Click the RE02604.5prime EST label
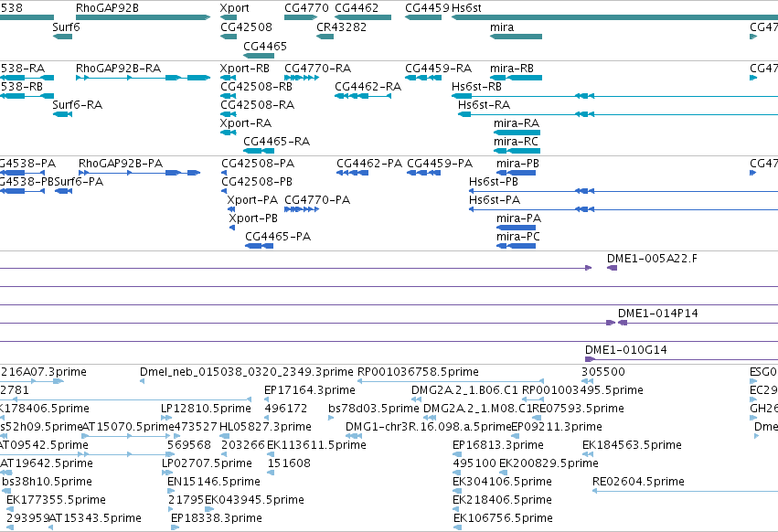The width and height of the screenshot is (778, 532). click(x=638, y=482)
